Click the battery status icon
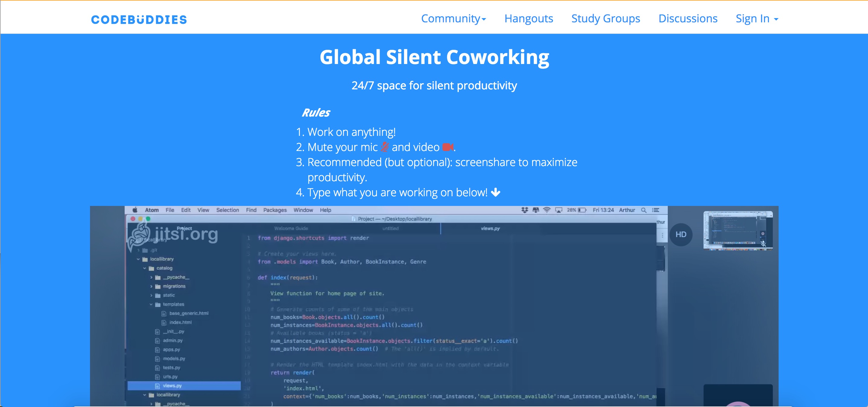 point(582,210)
